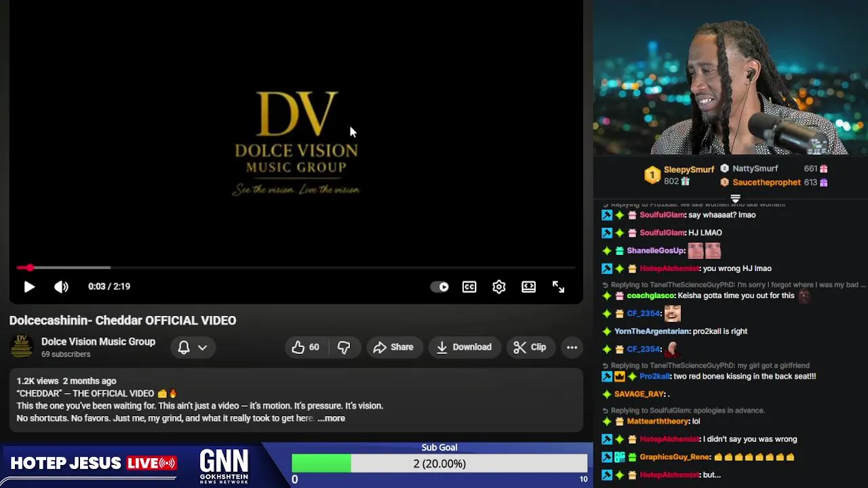Click the 1.2K views 2 months ago text
868x488 pixels.
coord(66,381)
